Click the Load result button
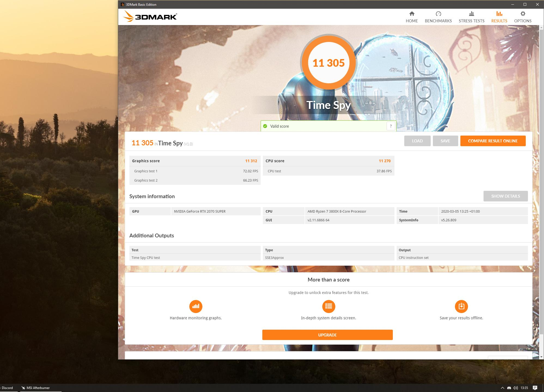The image size is (544, 392). pos(417,141)
